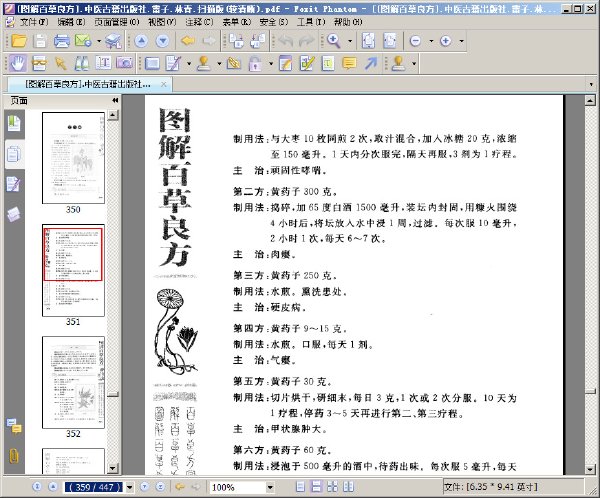This screenshot has height=498, width=600.
Task: Click the main document vertical scrollbar thumb
Action: [590, 391]
